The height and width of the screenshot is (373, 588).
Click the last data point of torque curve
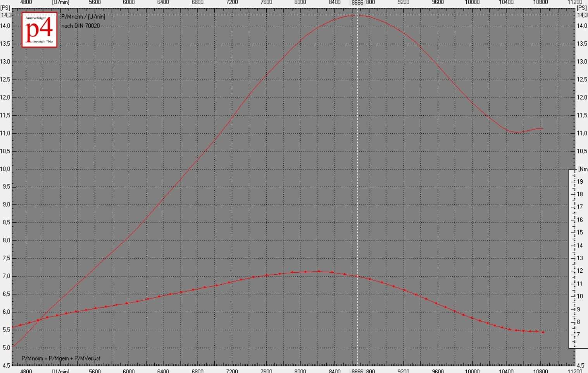pos(543,332)
